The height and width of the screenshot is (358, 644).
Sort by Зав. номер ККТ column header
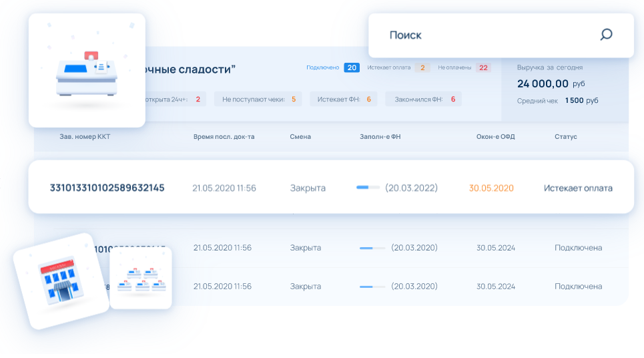(85, 136)
